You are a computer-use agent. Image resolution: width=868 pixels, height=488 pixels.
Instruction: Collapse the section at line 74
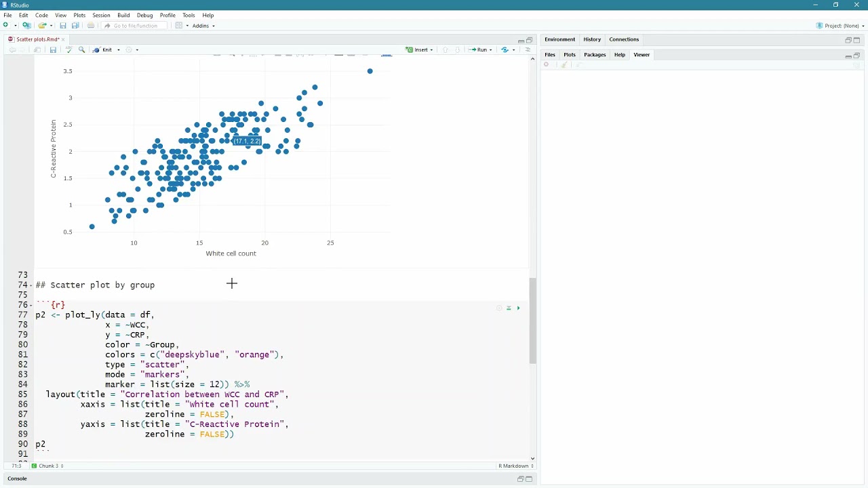[x=32, y=285]
